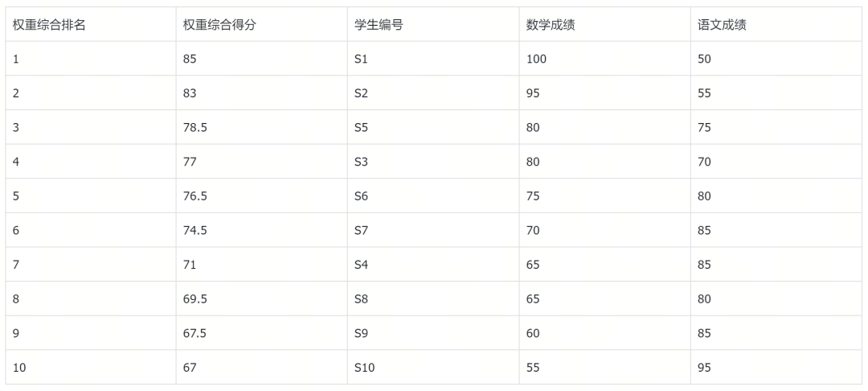Select student cell S2

(x=361, y=93)
